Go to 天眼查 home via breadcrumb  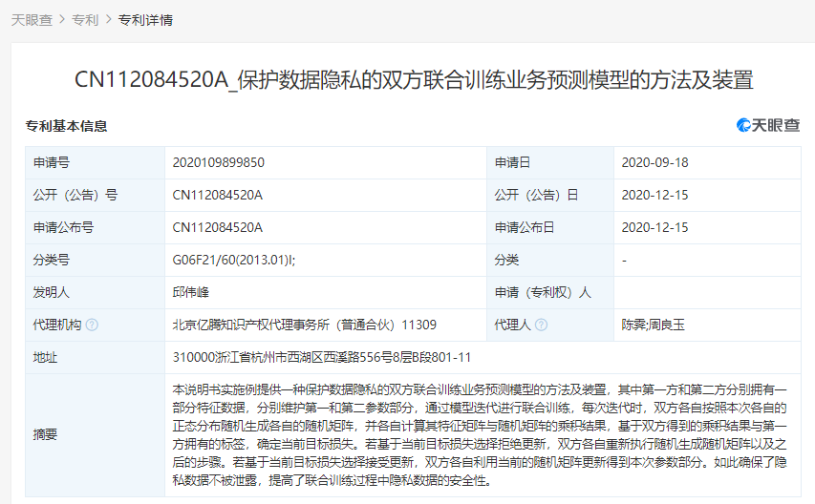click(x=32, y=19)
